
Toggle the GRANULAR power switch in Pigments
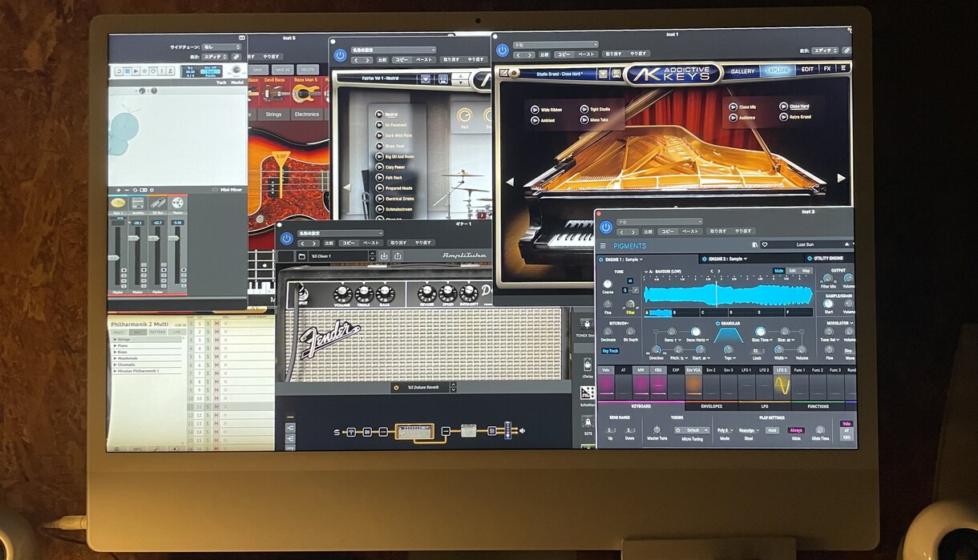(719, 324)
